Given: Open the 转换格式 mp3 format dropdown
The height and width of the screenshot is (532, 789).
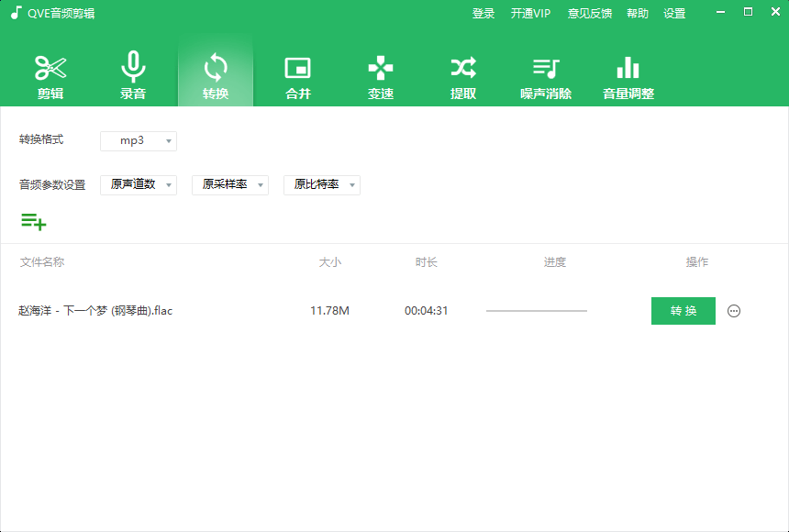Looking at the screenshot, I should (138, 140).
